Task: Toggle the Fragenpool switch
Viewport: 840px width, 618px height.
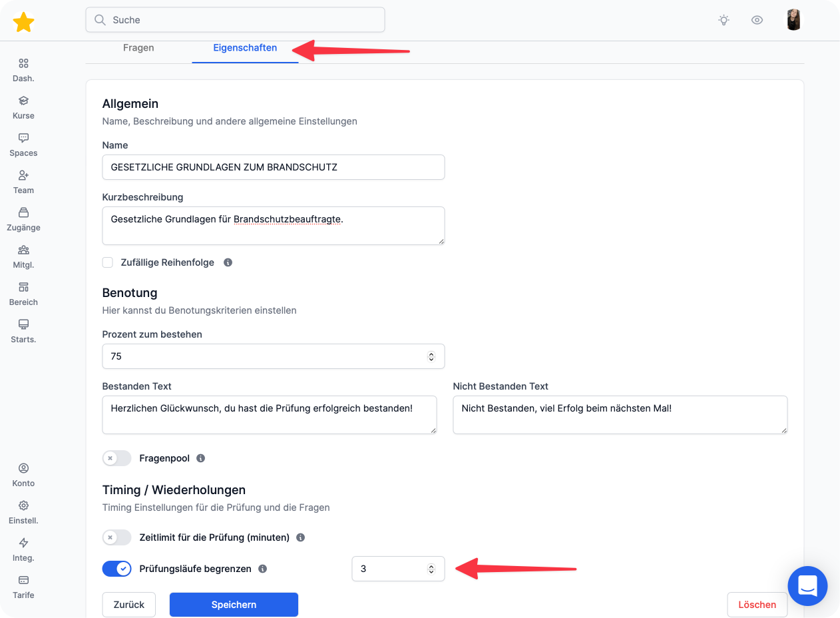Action: click(x=116, y=458)
